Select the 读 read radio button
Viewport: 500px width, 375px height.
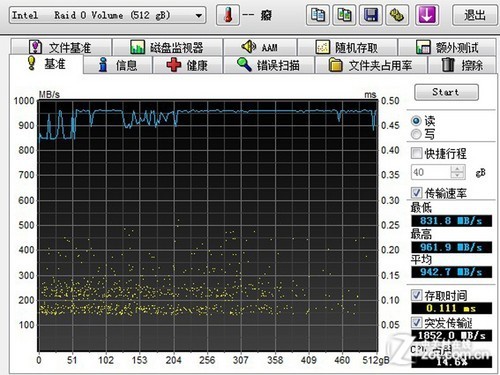click(416, 120)
